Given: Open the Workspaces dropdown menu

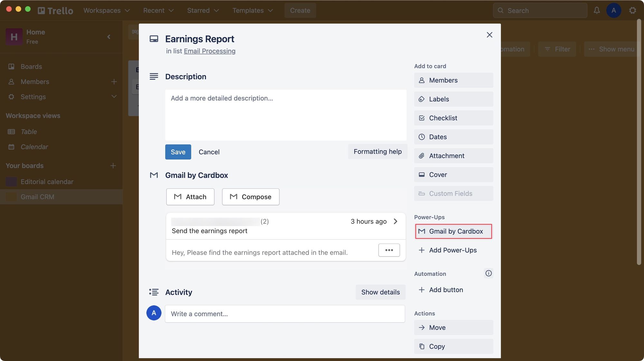Looking at the screenshot, I should tap(107, 10).
